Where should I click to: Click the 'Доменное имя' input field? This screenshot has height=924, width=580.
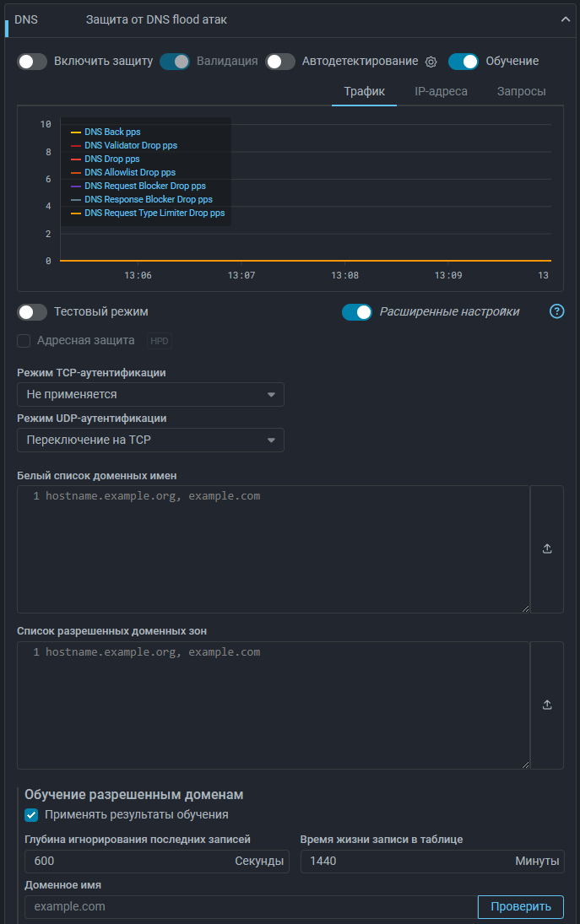pos(251,906)
